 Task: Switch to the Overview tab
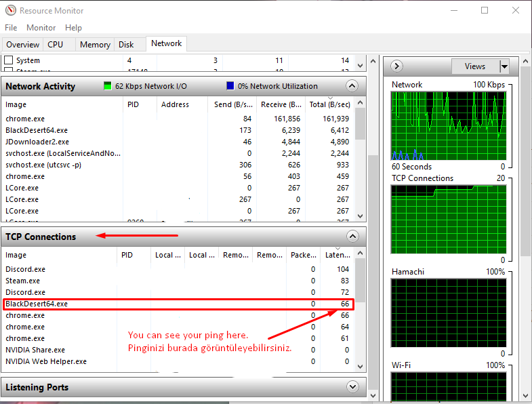point(23,45)
